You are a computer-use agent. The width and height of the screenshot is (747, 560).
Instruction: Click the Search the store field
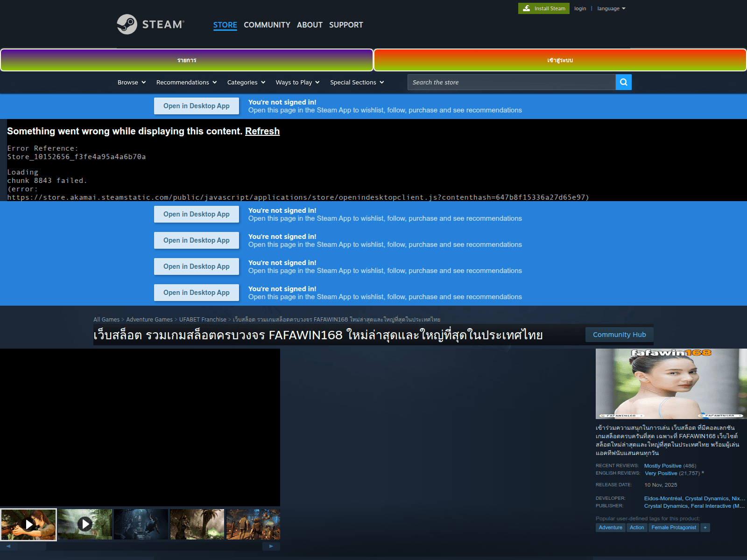(511, 82)
